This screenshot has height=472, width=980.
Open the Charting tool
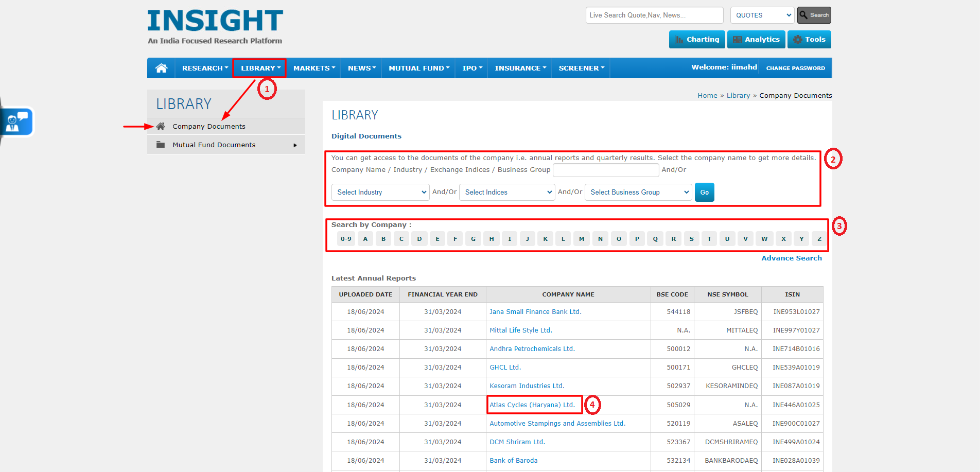(697, 40)
